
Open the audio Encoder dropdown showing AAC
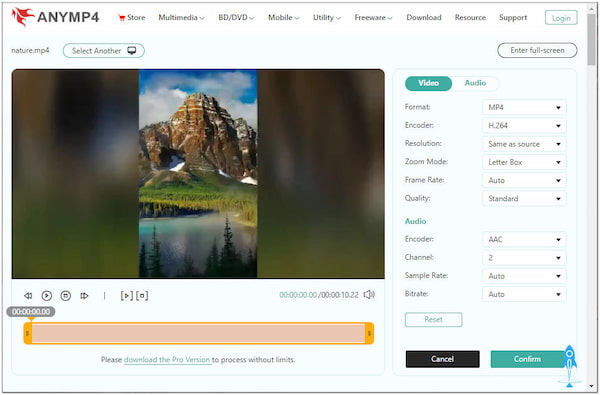tap(524, 239)
